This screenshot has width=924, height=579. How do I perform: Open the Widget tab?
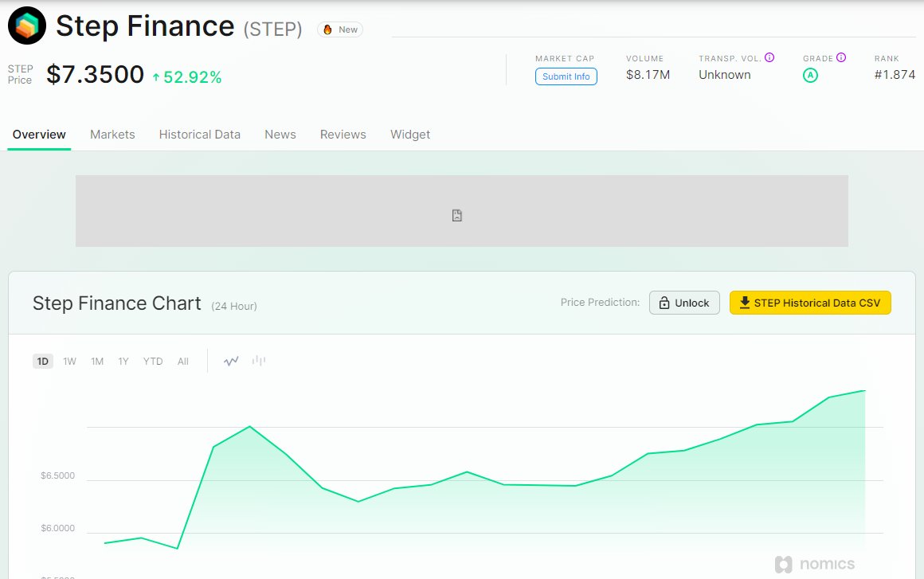click(410, 135)
